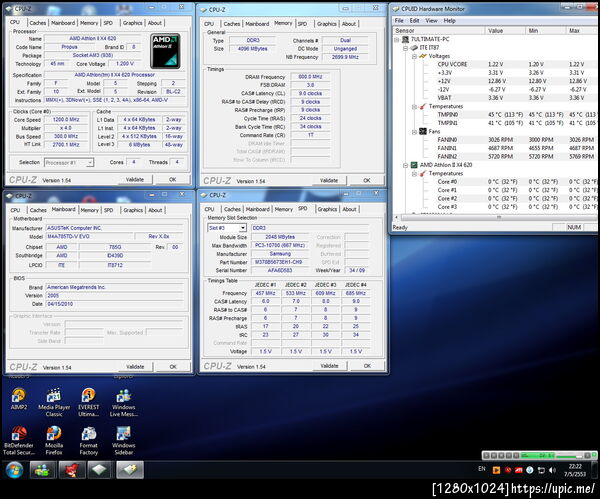This screenshot has height=499, width=600.
Task: Select the Windows Live Messenger taskbar button
Action: click(x=42, y=470)
